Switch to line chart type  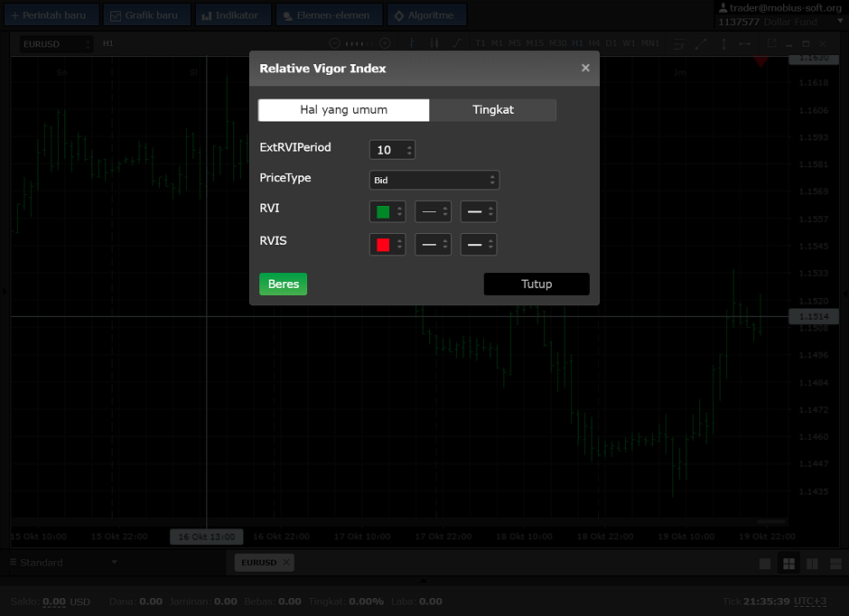click(x=457, y=43)
